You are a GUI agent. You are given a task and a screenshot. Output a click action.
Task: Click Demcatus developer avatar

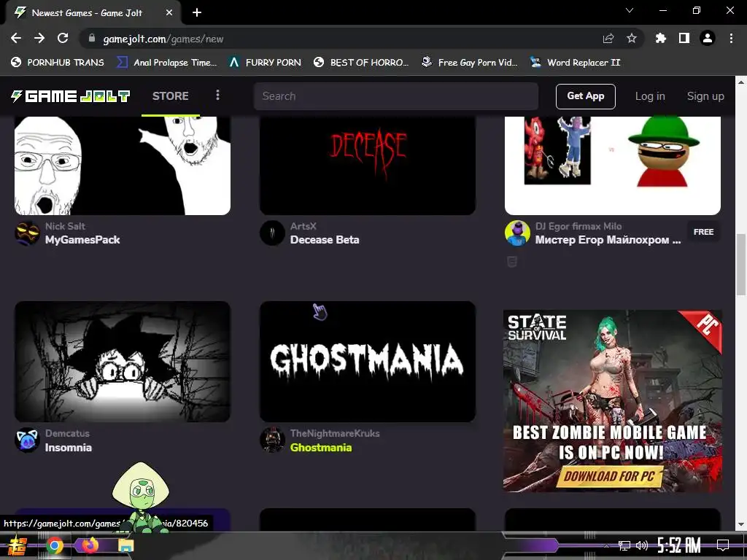pyautogui.click(x=27, y=440)
